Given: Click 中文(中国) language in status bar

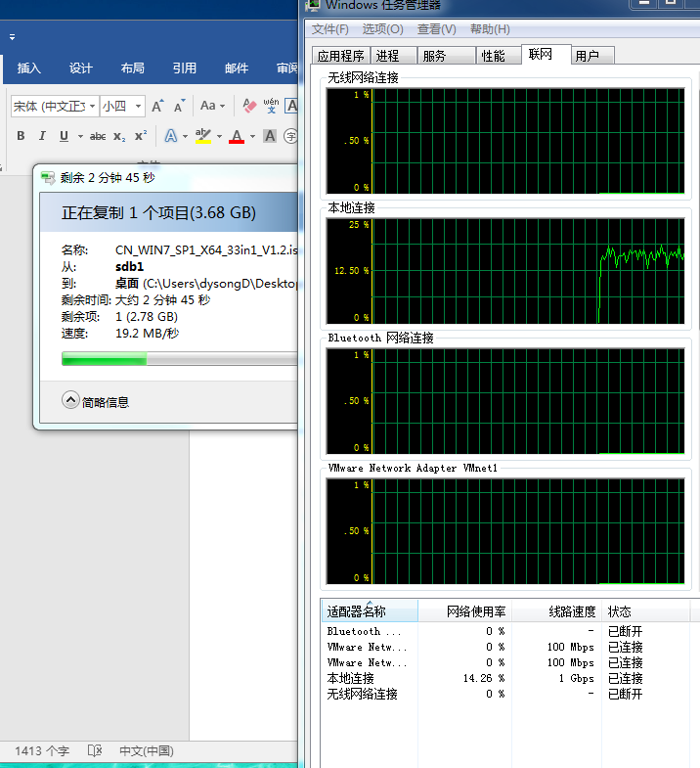Looking at the screenshot, I should pyautogui.click(x=147, y=750).
